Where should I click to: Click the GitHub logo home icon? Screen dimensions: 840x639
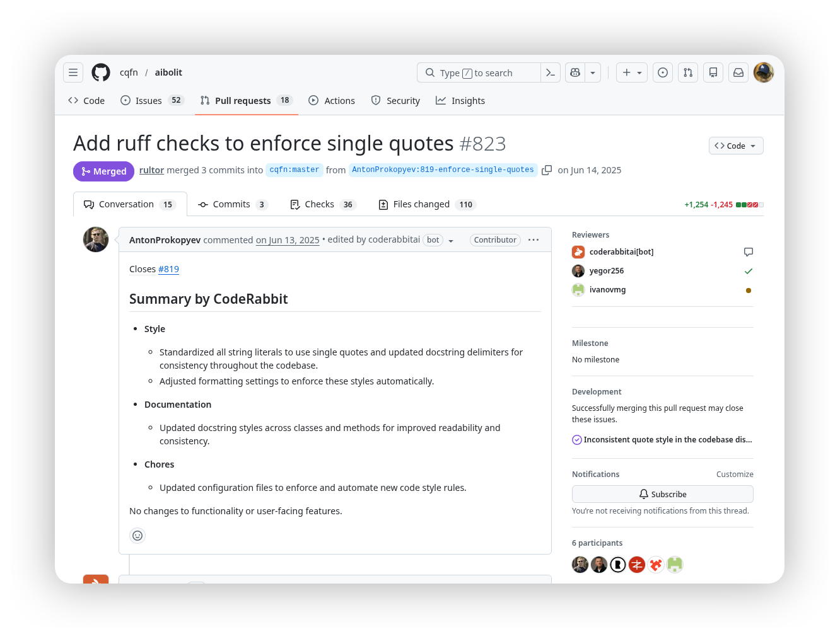click(x=101, y=72)
